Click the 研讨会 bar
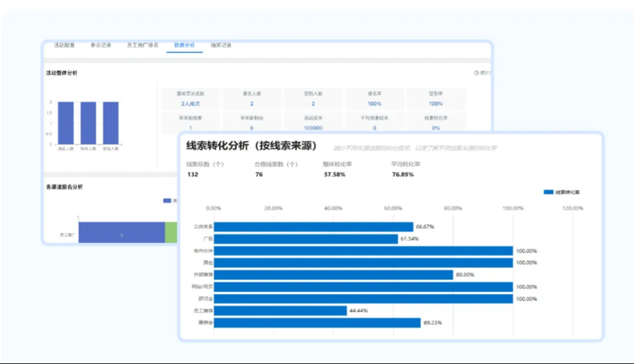Screen dimensions: 634x364 point(363,299)
